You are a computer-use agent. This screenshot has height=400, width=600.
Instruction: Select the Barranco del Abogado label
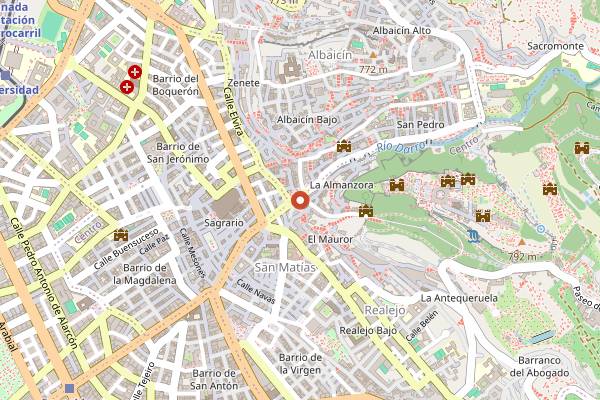(540, 366)
